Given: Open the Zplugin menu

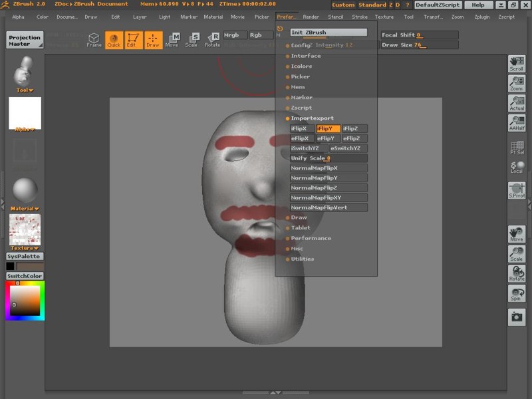Looking at the screenshot, I should coord(481,17).
